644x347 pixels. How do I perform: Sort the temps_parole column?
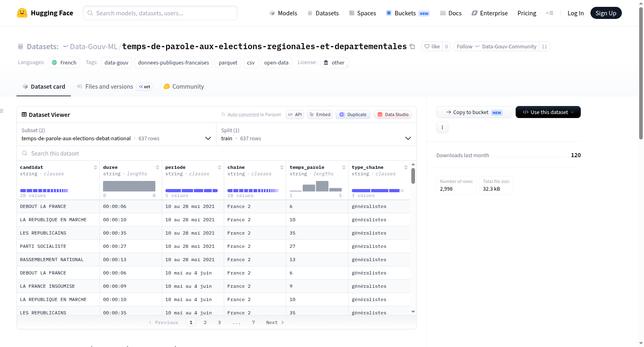[x=344, y=167]
